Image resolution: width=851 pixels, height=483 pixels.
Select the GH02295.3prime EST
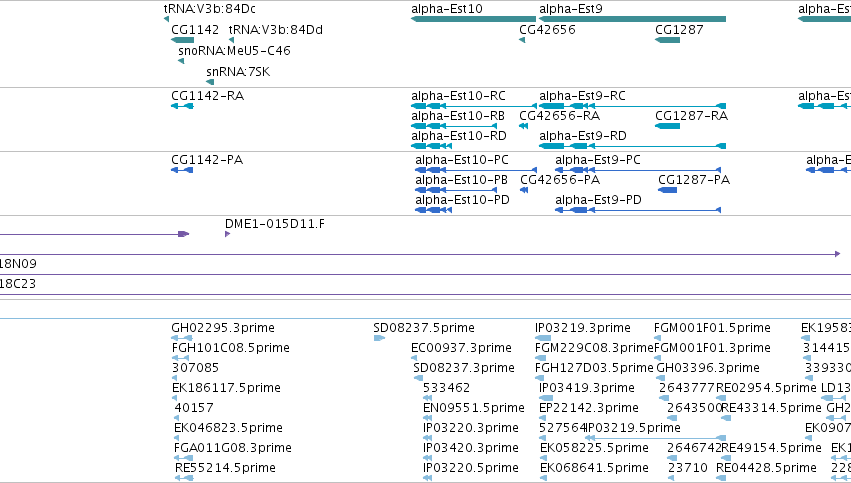(x=223, y=328)
